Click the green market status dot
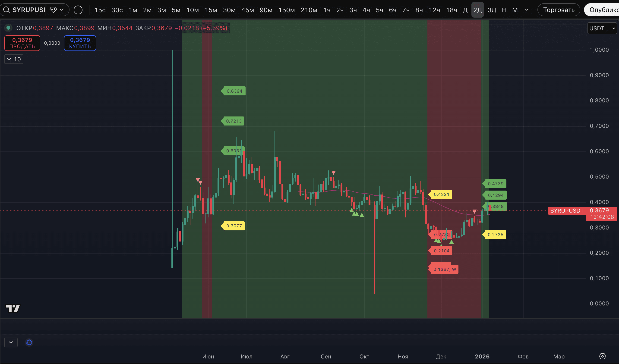The width and height of the screenshot is (619, 364). click(8, 28)
